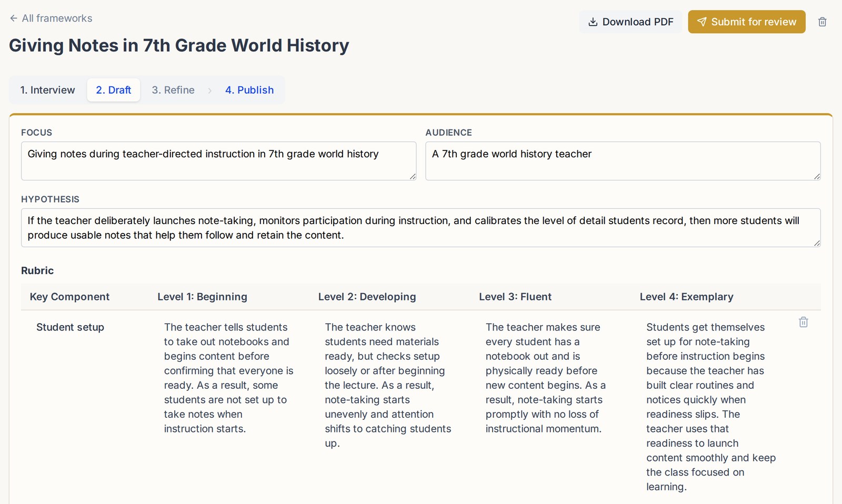Click the Rubric section heading
This screenshot has width=842, height=504.
point(37,270)
